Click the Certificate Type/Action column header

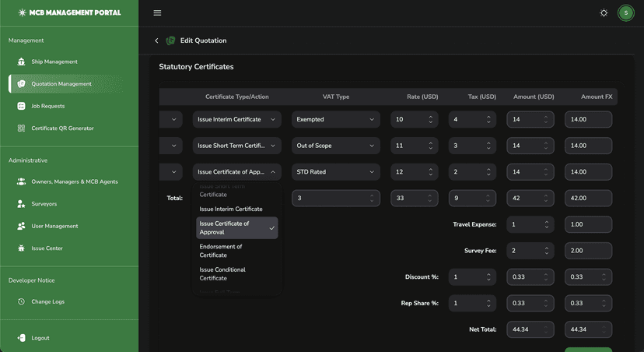[237, 97]
